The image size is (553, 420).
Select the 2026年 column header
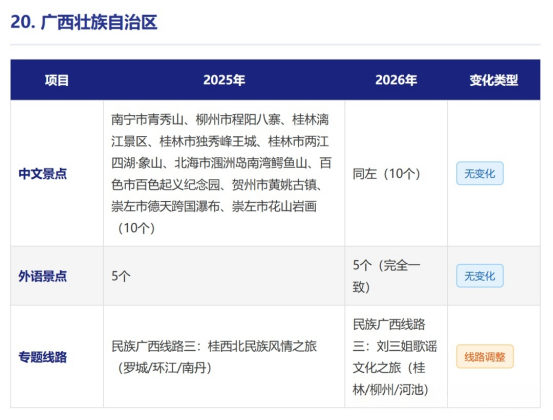point(396,80)
